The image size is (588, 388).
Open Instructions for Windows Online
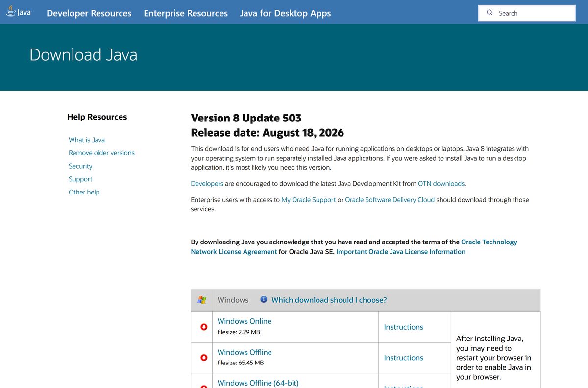click(x=404, y=327)
